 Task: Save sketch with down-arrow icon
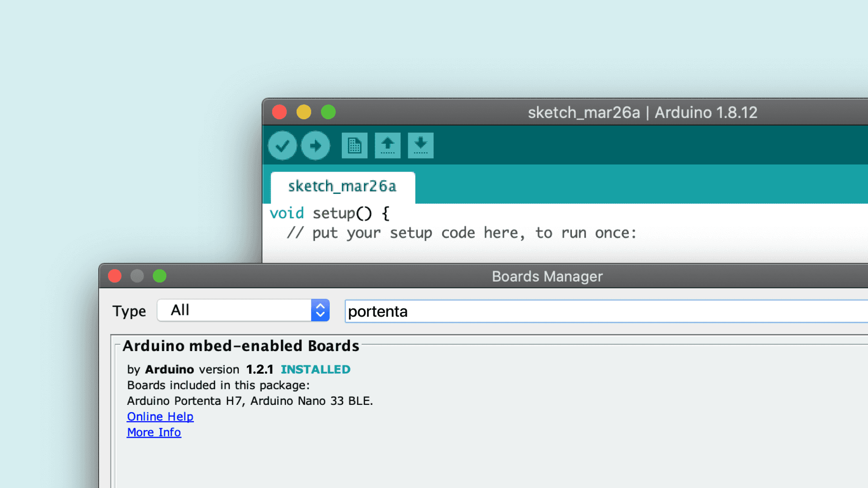coord(420,145)
